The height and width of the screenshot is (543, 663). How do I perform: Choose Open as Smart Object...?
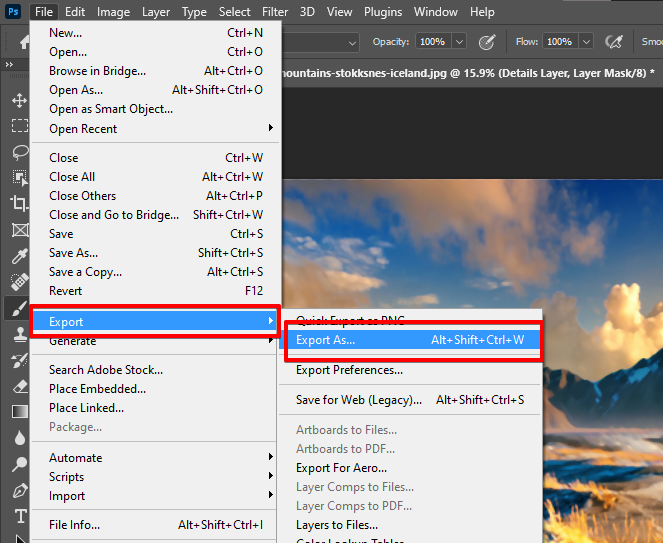point(156,109)
